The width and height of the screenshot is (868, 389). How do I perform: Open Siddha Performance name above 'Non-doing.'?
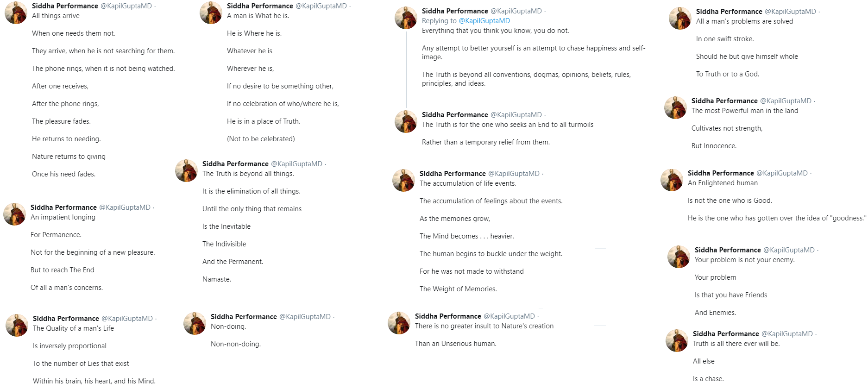tap(244, 317)
